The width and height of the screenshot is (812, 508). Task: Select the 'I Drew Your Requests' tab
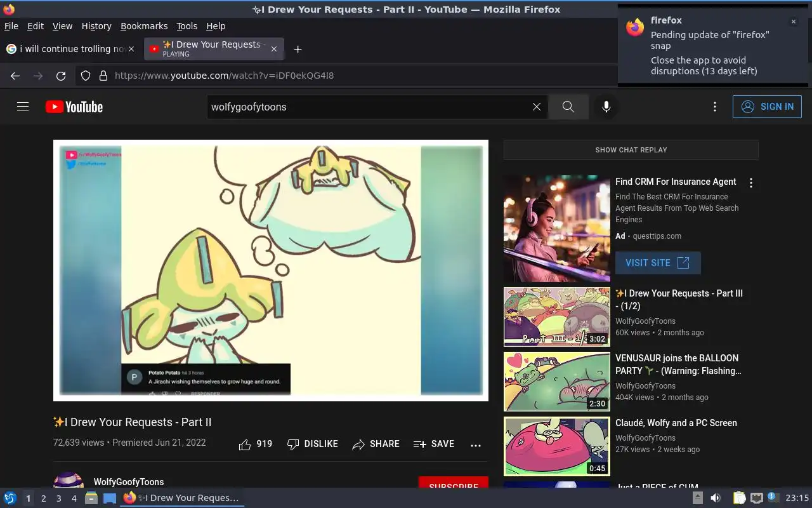click(x=214, y=49)
